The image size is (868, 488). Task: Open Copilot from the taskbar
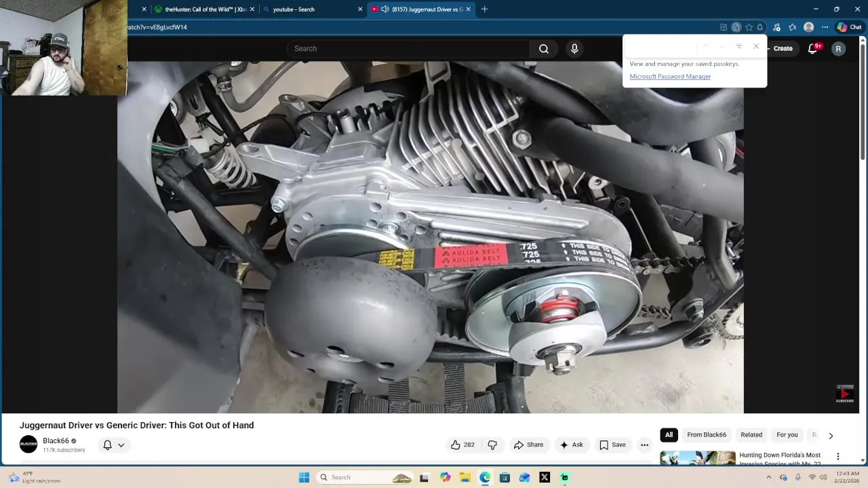[445, 477]
